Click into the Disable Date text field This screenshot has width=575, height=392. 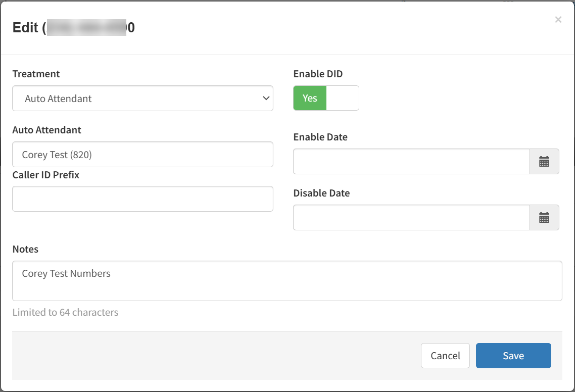pos(411,218)
